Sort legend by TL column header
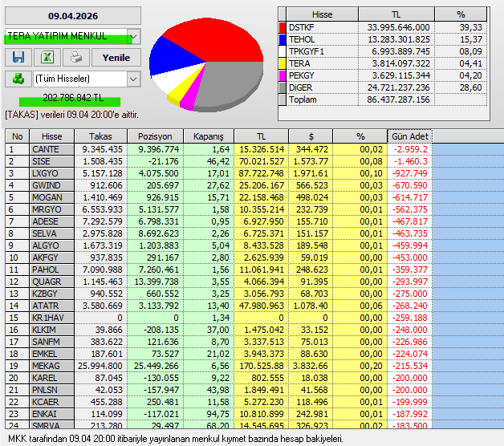 tap(396, 14)
